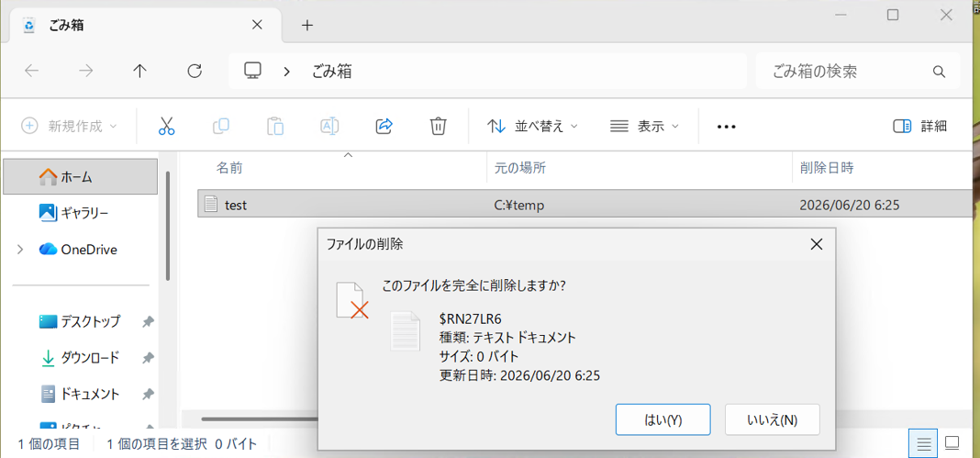Go up one folder level
Image resolution: width=980 pixels, height=458 pixels.
(x=140, y=72)
